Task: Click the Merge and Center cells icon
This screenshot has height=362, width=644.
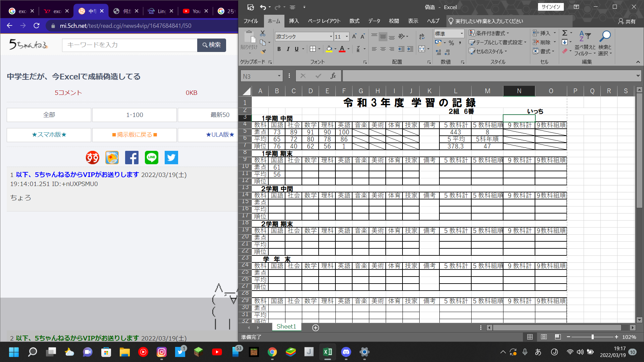Action: (422, 49)
